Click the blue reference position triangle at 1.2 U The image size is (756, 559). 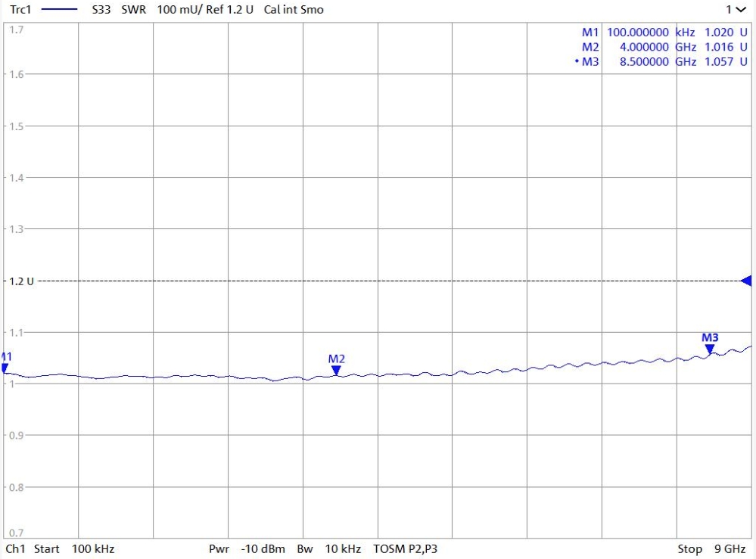[746, 281]
